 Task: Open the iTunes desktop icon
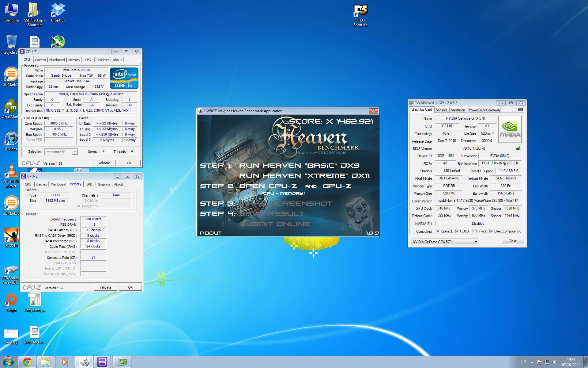coord(11,141)
